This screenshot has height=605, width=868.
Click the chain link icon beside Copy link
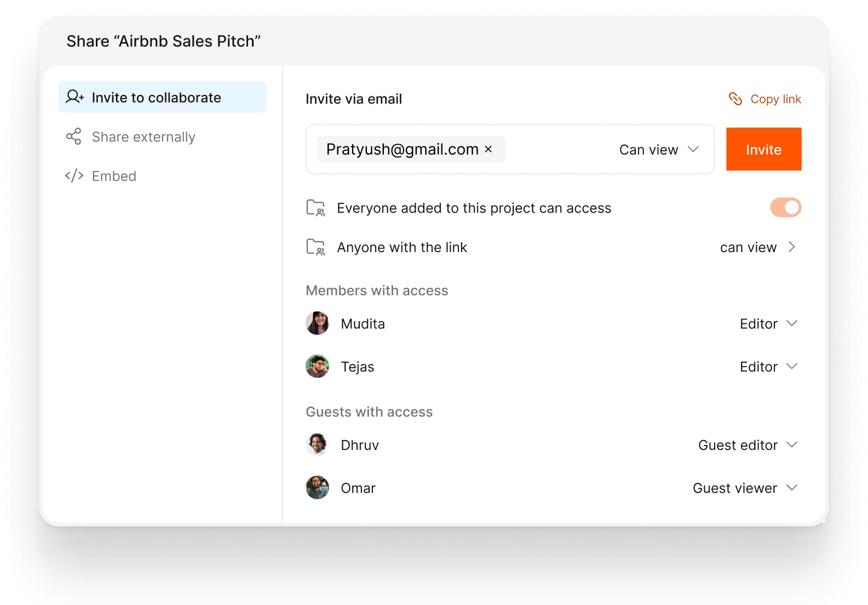point(735,99)
